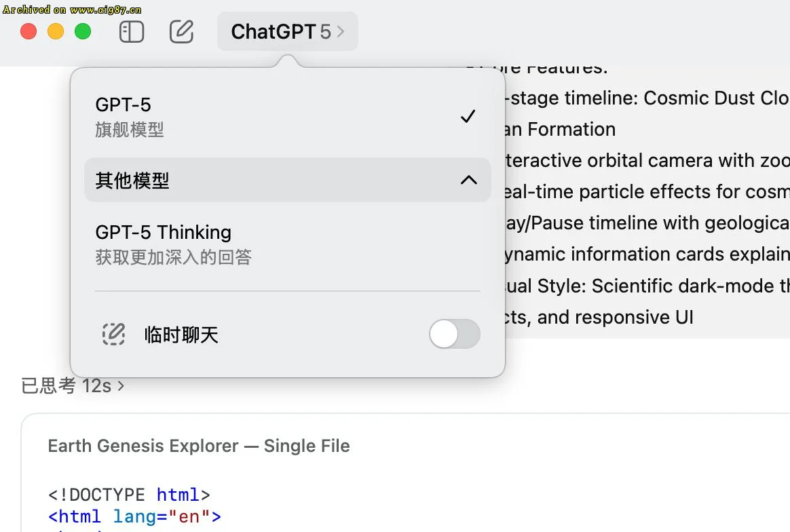This screenshot has height=532, width=790.
Task: Choose GPT-5 Thinking model
Action: pos(287,244)
